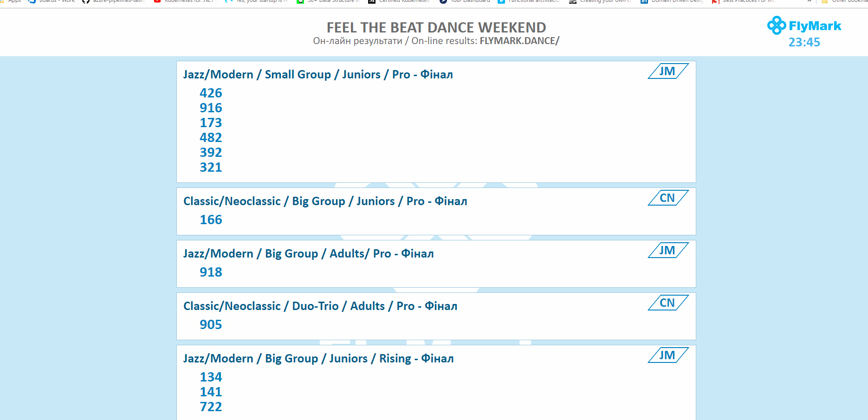868x420 pixels.
Task: Select participant number 166
Action: (211, 220)
